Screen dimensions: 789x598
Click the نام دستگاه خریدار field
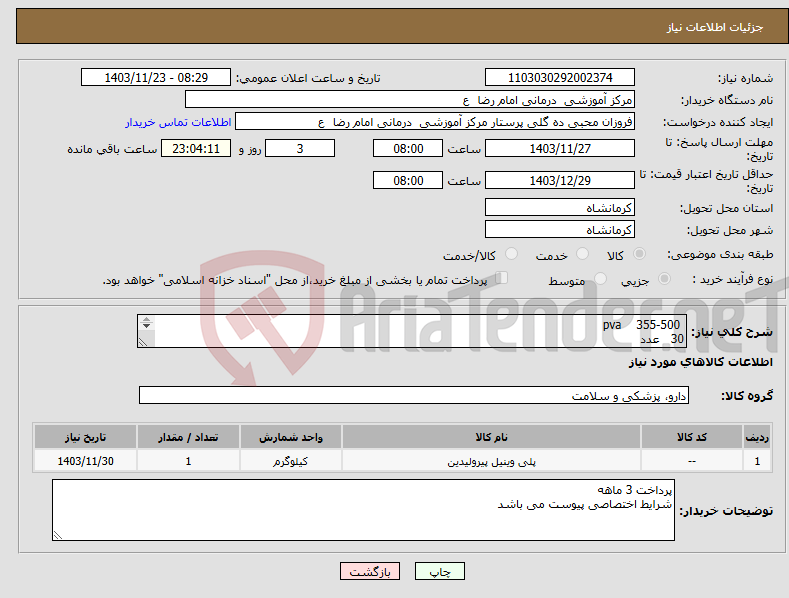[410, 99]
